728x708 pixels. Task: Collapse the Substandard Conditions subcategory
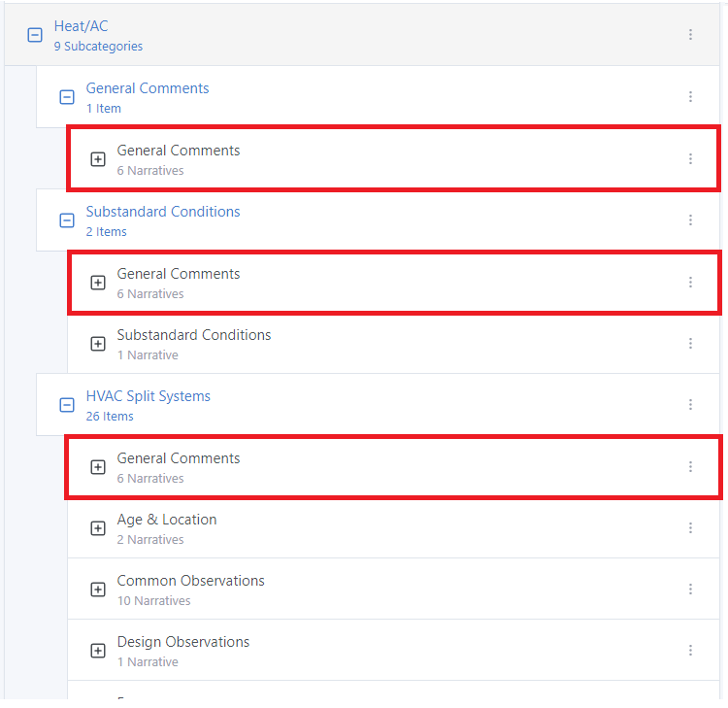pos(67,220)
